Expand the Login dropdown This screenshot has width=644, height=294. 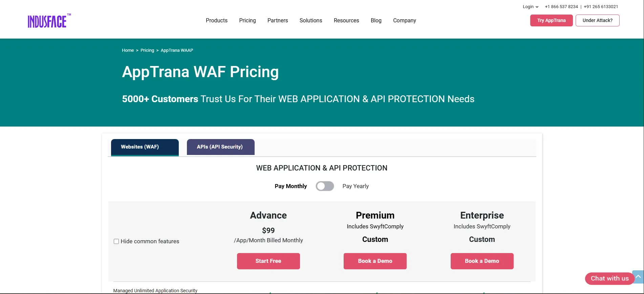click(530, 7)
